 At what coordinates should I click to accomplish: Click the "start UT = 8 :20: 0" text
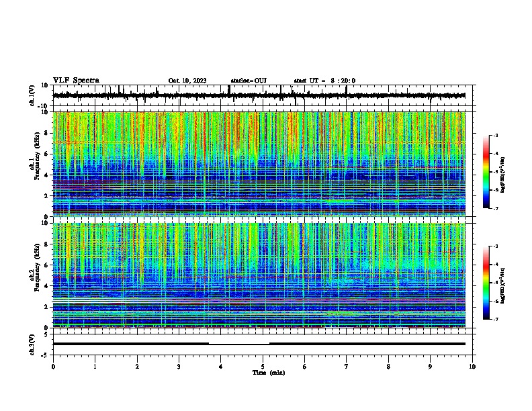click(324, 81)
